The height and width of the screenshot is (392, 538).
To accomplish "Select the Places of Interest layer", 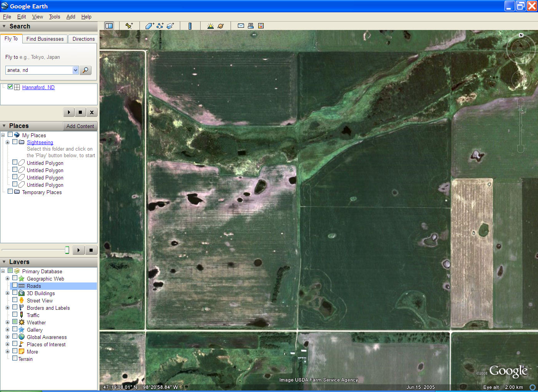I will [x=46, y=344].
